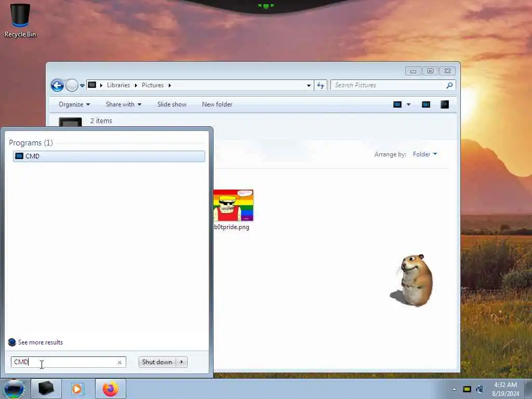The height and width of the screenshot is (399, 532).
Task: Click the Start menu search box
Action: tap(68, 362)
